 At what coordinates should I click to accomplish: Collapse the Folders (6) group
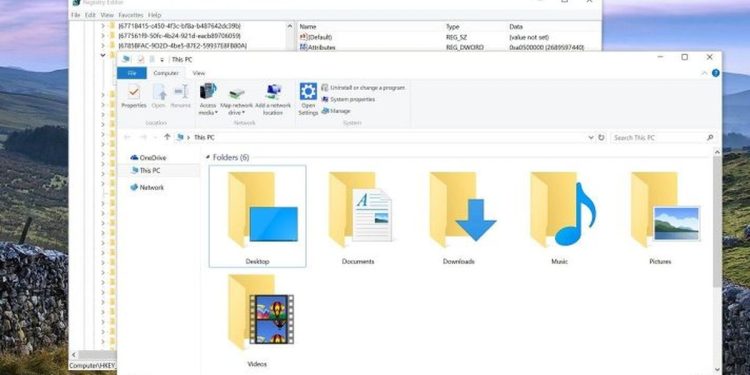click(x=208, y=157)
